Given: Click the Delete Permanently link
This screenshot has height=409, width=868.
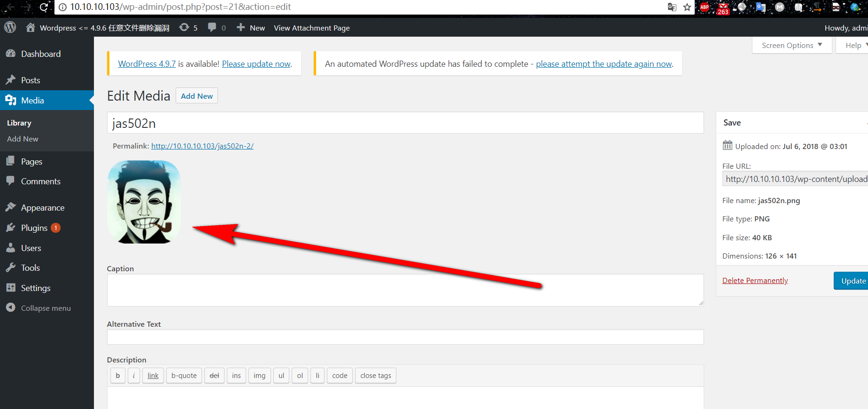Looking at the screenshot, I should (x=755, y=281).
